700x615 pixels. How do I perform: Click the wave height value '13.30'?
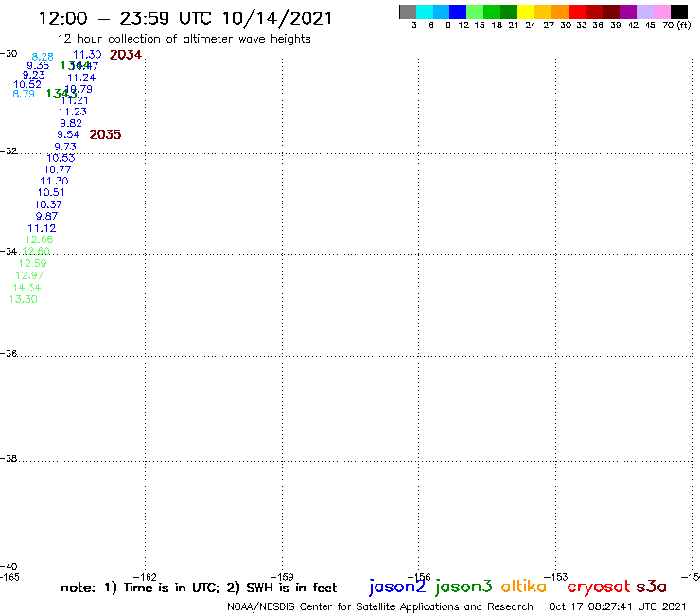coord(24,299)
